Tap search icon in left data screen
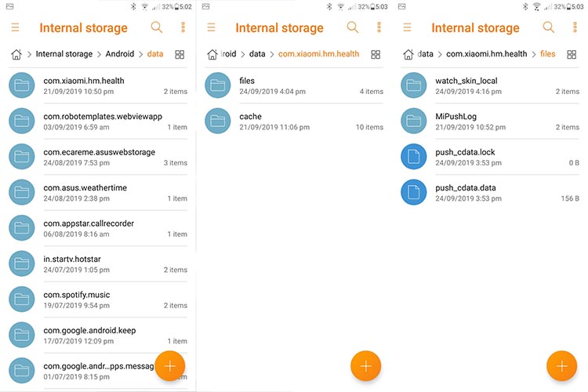 coord(156,27)
